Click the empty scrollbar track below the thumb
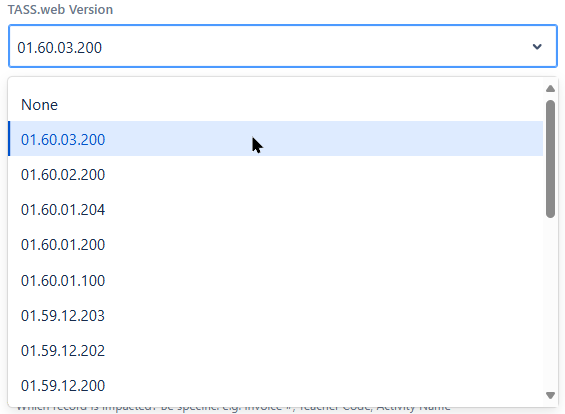565x414 pixels. tap(550, 304)
